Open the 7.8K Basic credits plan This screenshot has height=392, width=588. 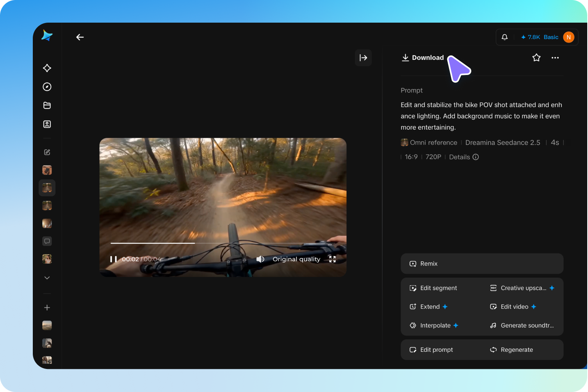[x=540, y=37]
